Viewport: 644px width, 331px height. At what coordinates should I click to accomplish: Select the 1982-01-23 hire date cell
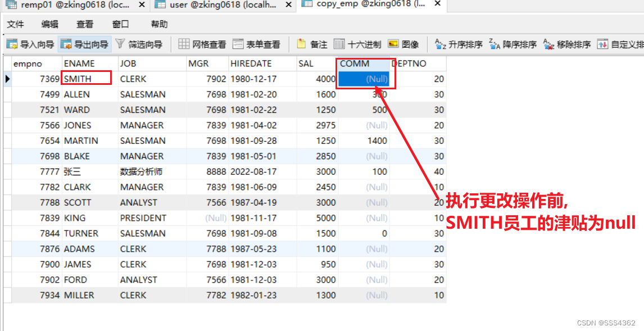coord(262,295)
